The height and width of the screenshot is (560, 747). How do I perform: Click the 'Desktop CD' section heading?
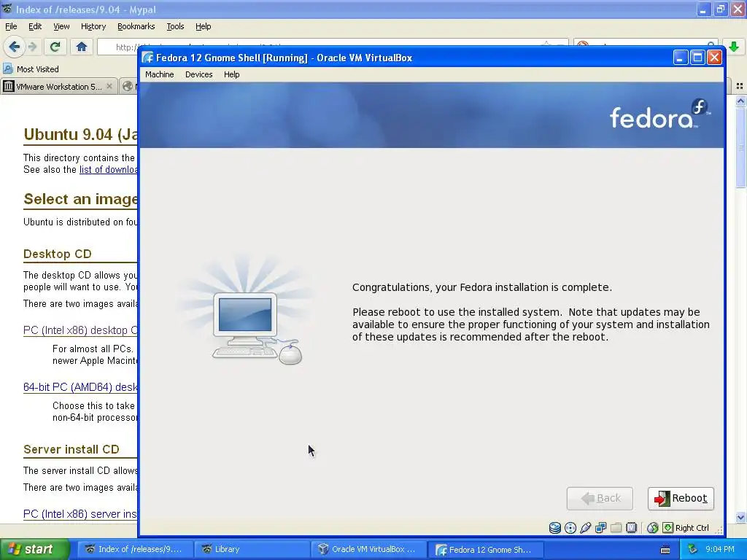pyautogui.click(x=57, y=254)
